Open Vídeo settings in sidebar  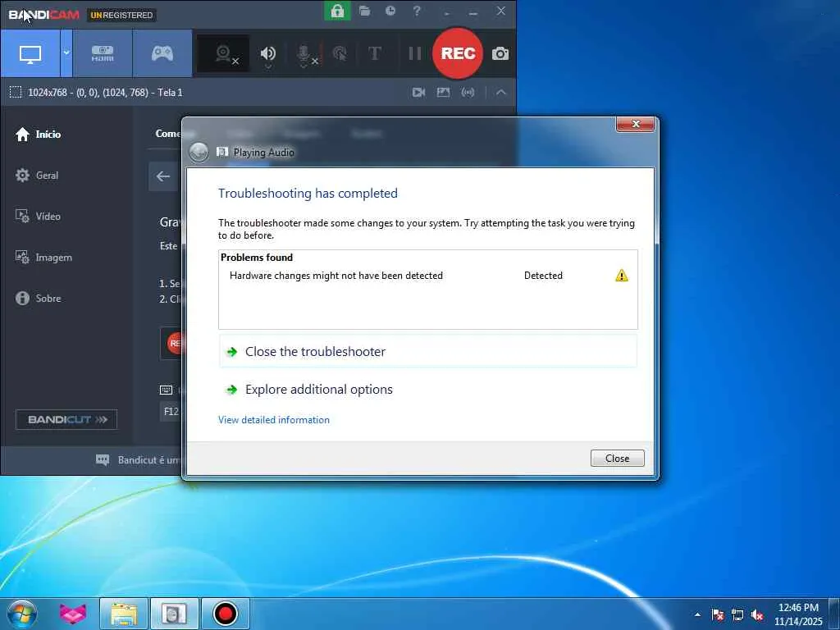(x=38, y=217)
